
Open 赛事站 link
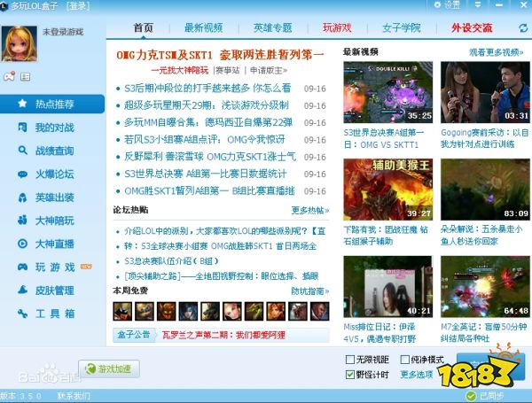pyautogui.click(x=228, y=71)
